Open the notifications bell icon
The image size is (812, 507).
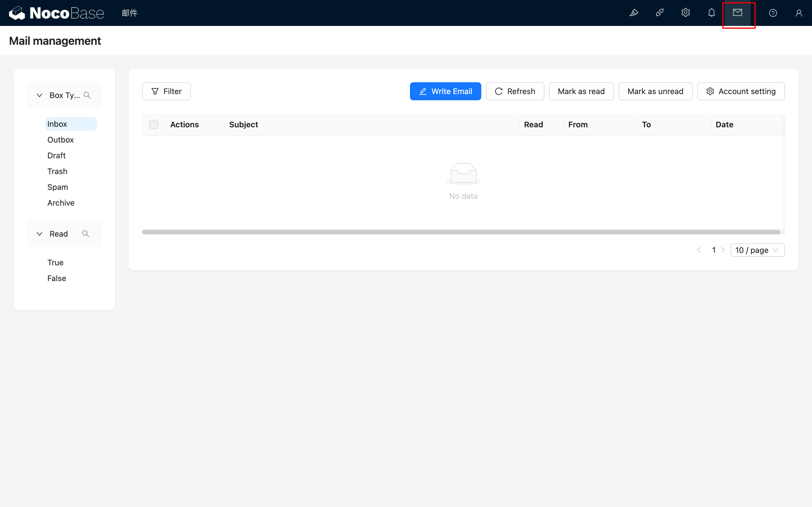(x=711, y=13)
